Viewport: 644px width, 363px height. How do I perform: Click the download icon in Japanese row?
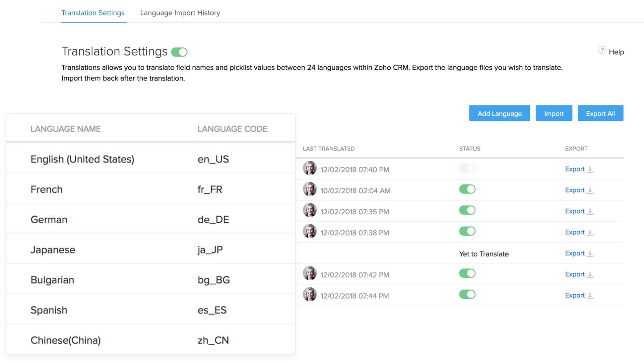point(590,233)
